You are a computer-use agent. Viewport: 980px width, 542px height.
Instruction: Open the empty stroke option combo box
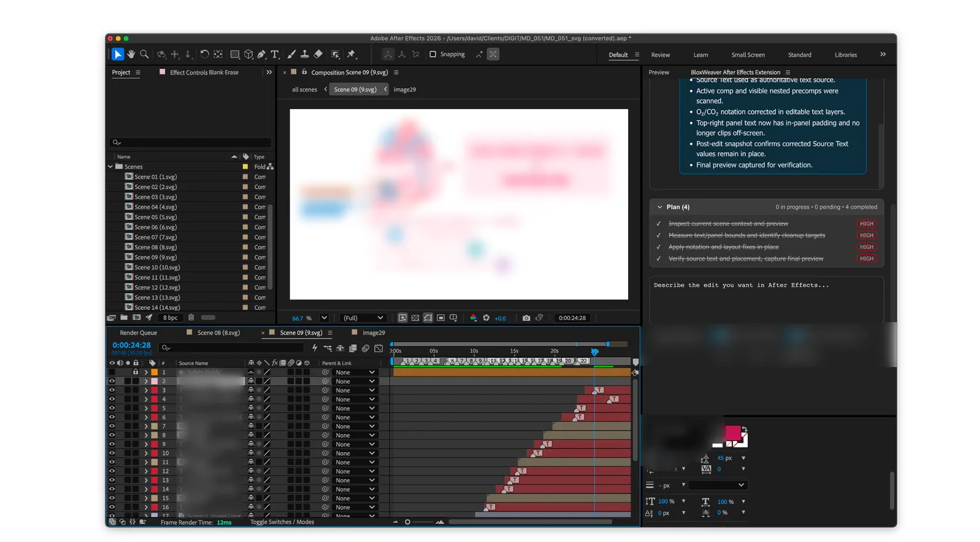(717, 485)
